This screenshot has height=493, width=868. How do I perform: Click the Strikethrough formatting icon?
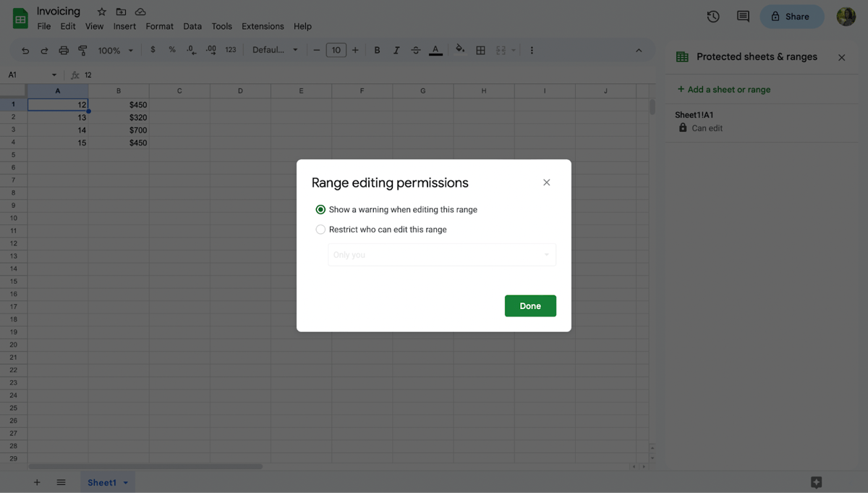pyautogui.click(x=415, y=49)
